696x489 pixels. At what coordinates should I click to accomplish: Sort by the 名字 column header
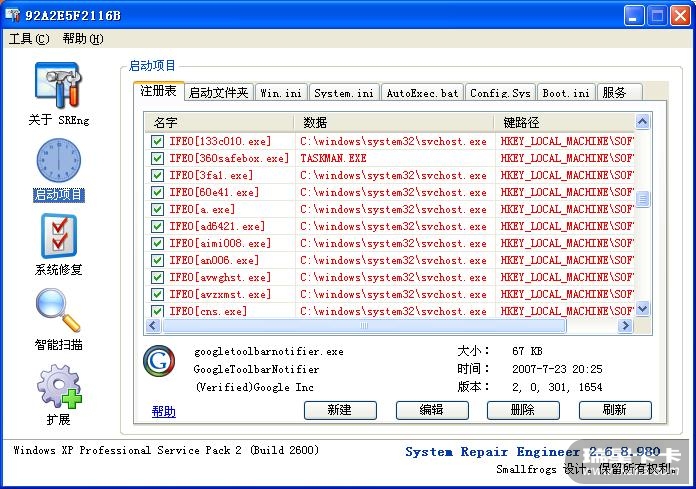click(219, 122)
